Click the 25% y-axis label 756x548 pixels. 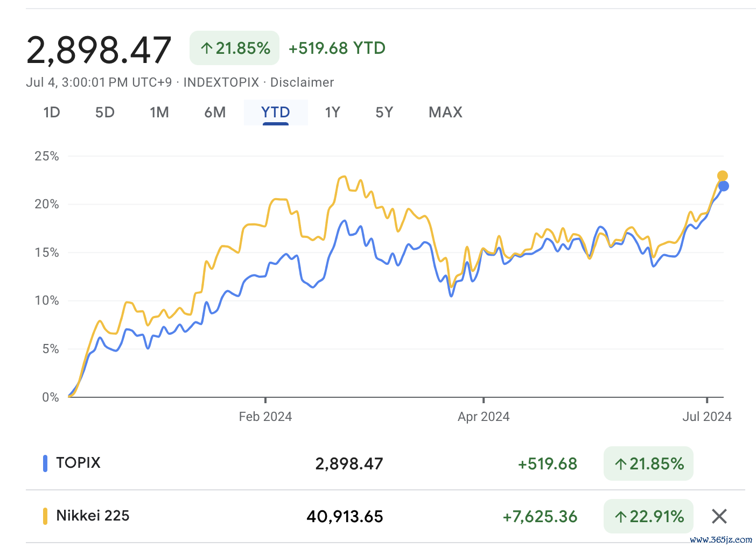point(47,156)
